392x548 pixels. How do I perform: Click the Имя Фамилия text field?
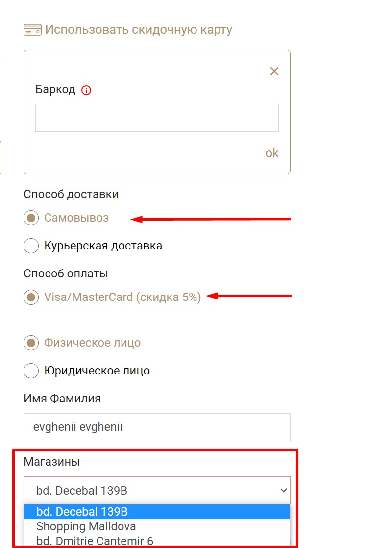pyautogui.click(x=157, y=427)
